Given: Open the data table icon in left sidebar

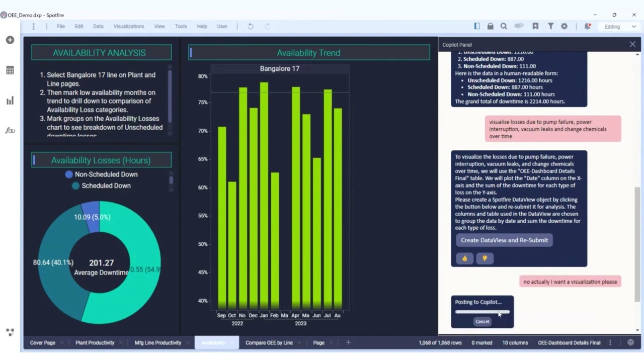Looking at the screenshot, I should [x=10, y=70].
